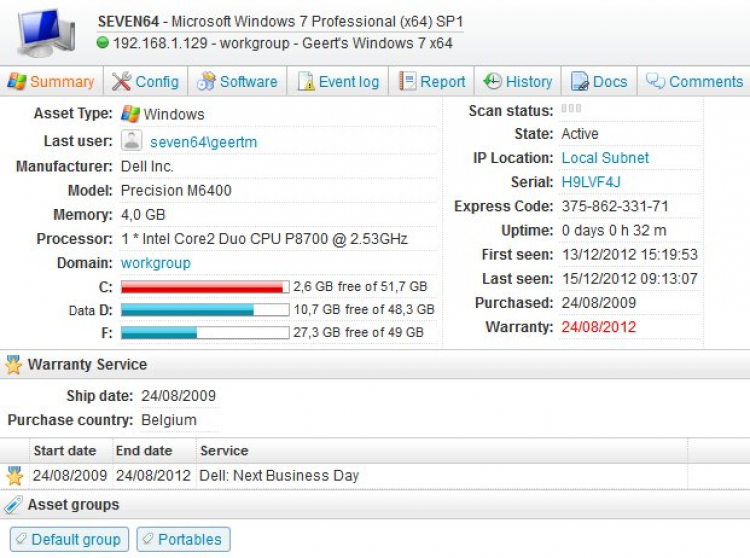Click the user avatar icon beside Last user
Screen dimensions: 750x558
pos(131,141)
